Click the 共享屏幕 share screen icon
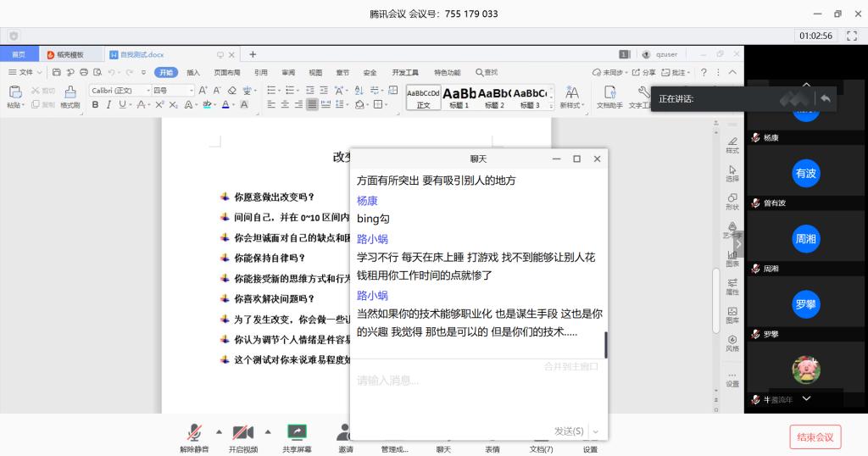This screenshot has height=456, width=868. click(x=297, y=433)
